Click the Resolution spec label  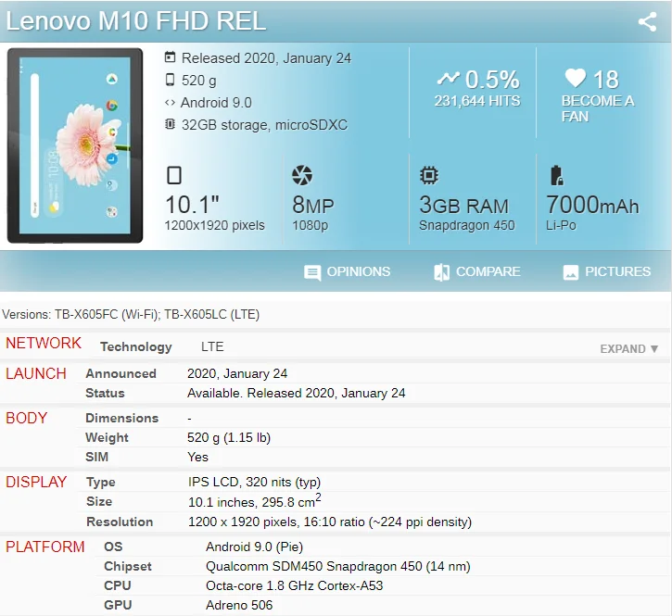(120, 522)
